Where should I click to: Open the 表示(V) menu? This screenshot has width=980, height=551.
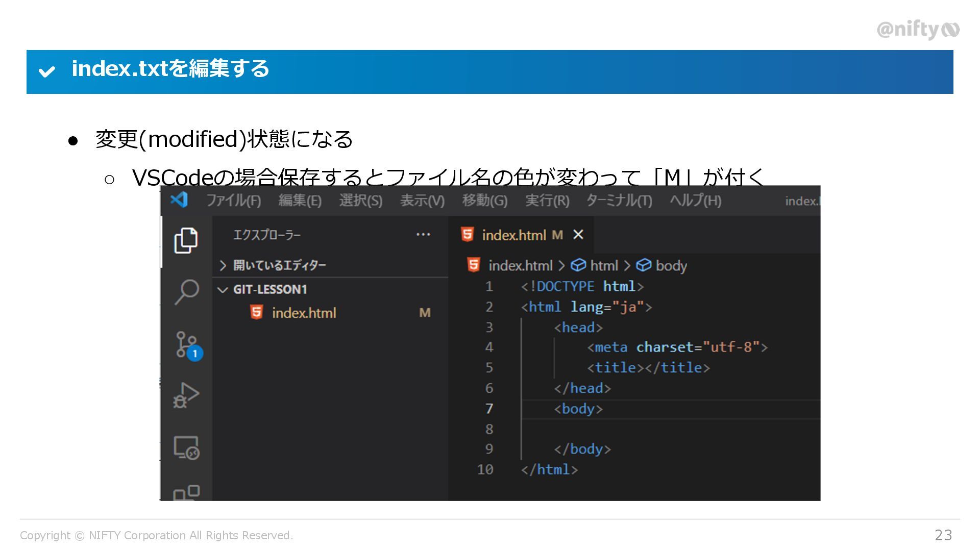422,201
